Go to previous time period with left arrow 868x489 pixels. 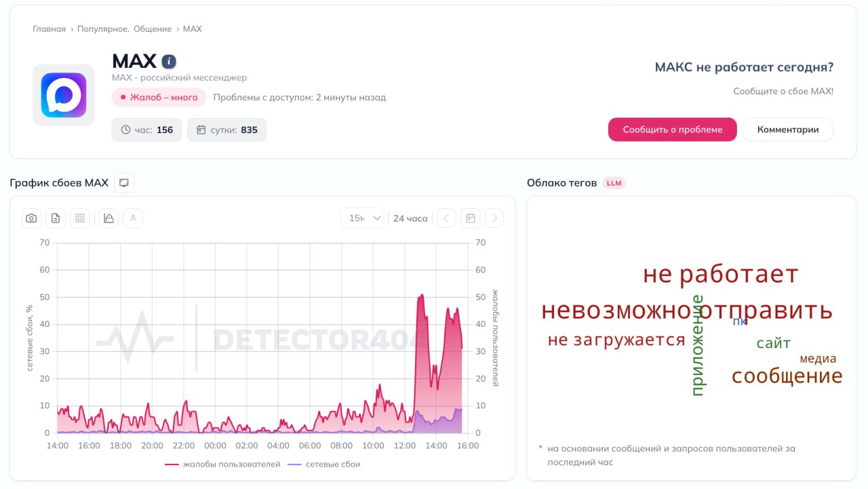pyautogui.click(x=446, y=218)
